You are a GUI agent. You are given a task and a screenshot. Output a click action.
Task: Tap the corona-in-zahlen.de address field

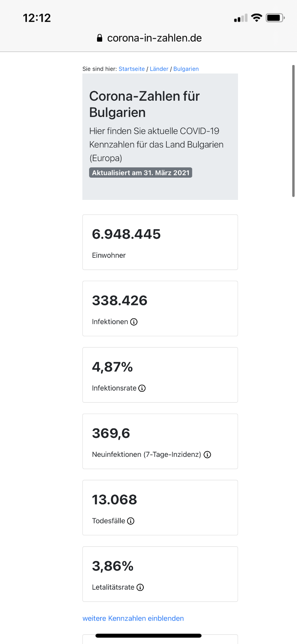(x=149, y=38)
